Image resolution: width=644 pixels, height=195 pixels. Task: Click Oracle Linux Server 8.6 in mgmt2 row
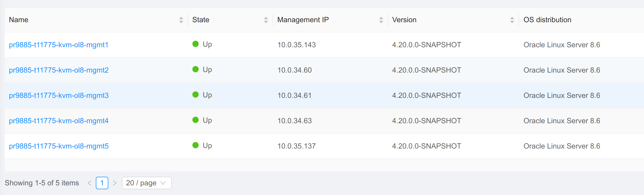(562, 70)
